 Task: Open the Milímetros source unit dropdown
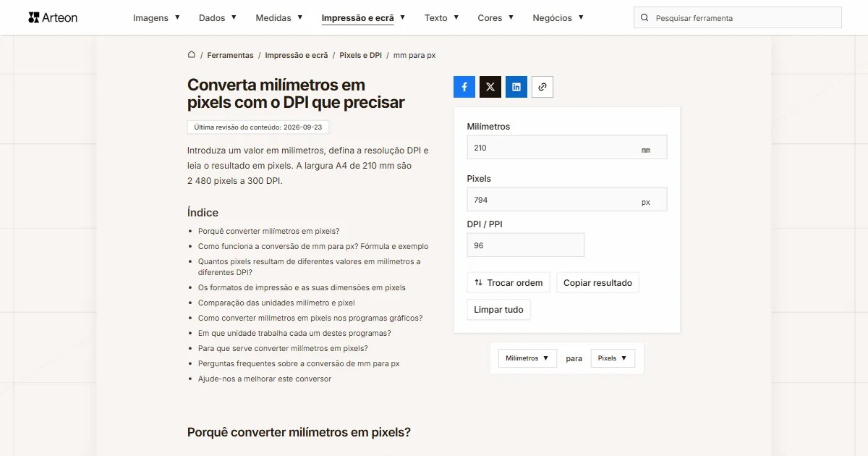tap(527, 358)
